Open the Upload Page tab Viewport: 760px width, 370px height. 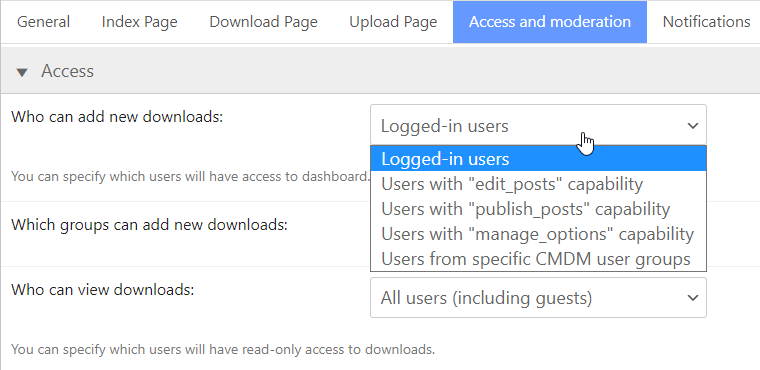coord(393,22)
